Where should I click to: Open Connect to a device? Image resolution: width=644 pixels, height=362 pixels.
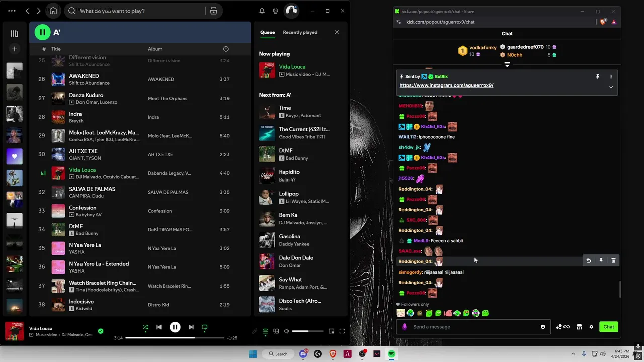(x=276, y=331)
